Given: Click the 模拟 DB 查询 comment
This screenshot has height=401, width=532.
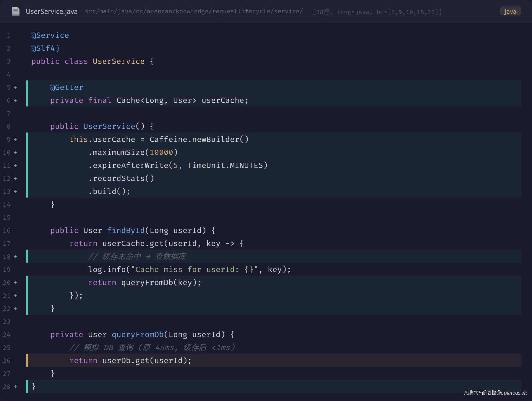Looking at the screenshot, I should click(152, 347).
